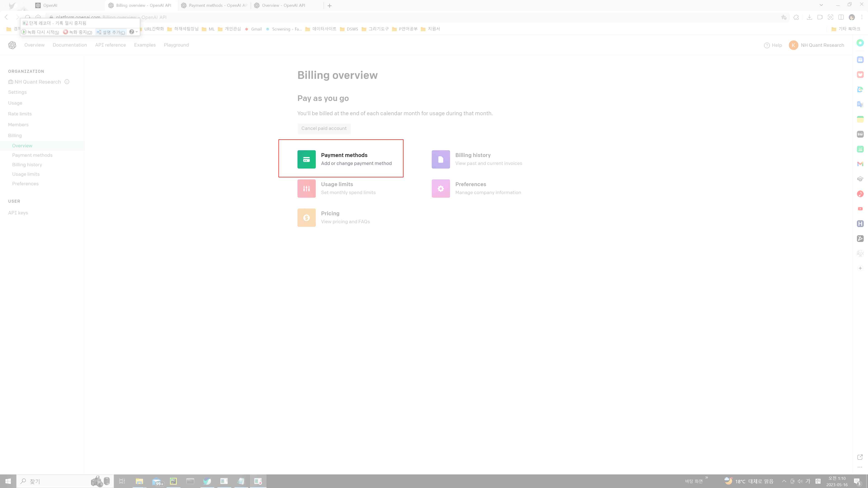Click 녹화 중지 to stop recording
The image size is (868, 488).
click(78, 32)
